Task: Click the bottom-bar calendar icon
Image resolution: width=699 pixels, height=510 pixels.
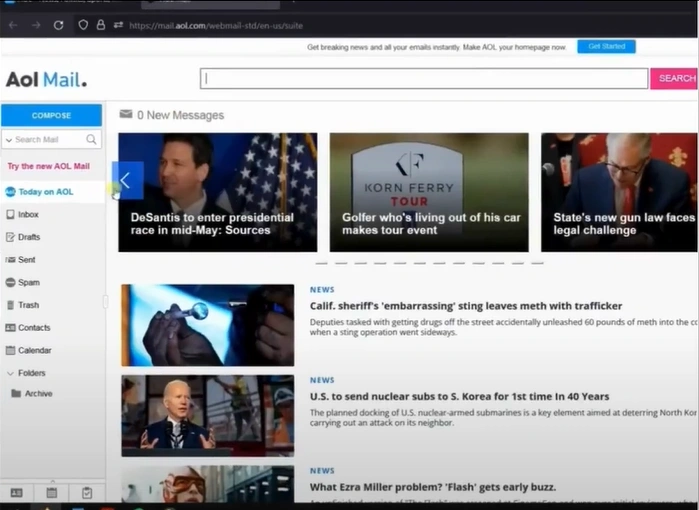Action: click(x=52, y=493)
